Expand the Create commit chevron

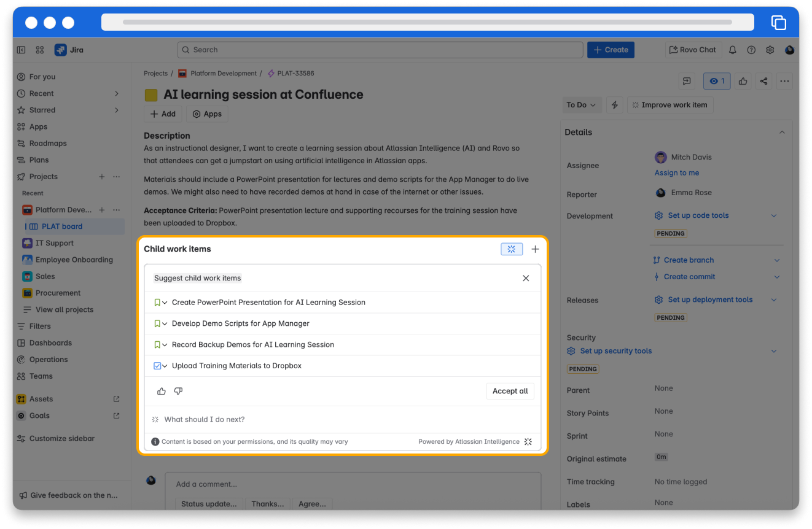click(777, 277)
